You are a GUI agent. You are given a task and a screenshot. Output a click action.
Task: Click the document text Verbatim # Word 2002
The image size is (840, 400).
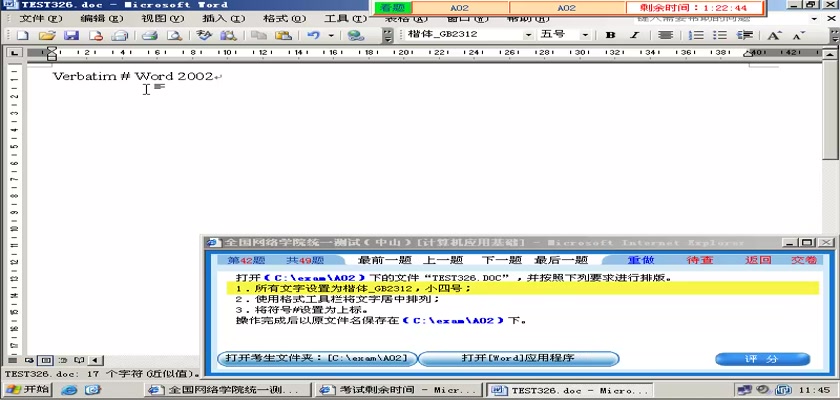point(133,76)
